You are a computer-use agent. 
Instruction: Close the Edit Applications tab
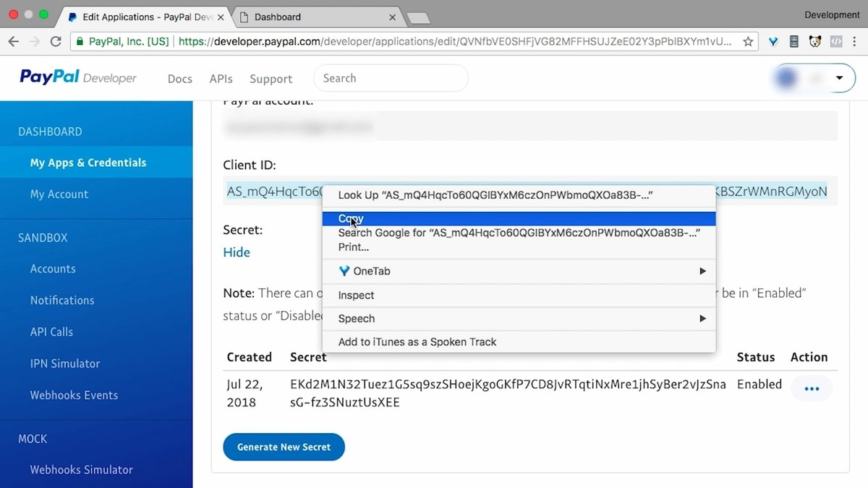click(221, 17)
